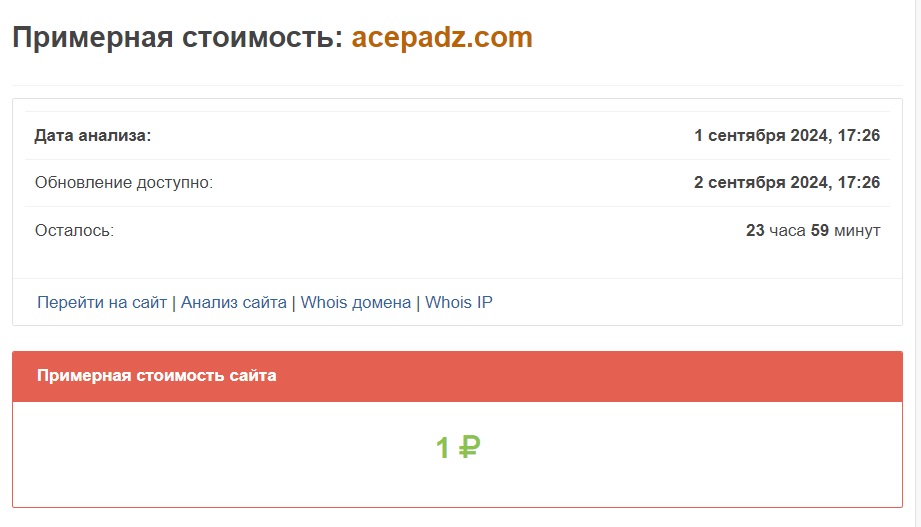Click the "Осталось:" label
The width and height of the screenshot is (921, 527).
75,230
